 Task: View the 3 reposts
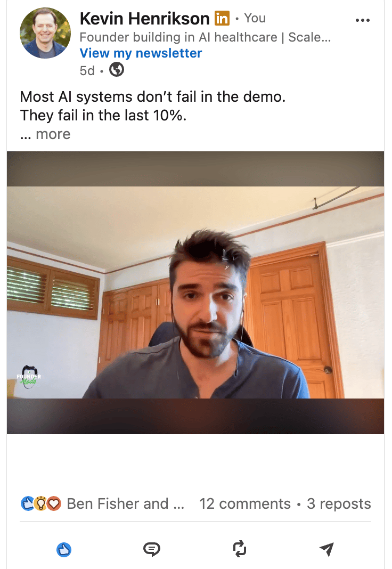pos(339,503)
